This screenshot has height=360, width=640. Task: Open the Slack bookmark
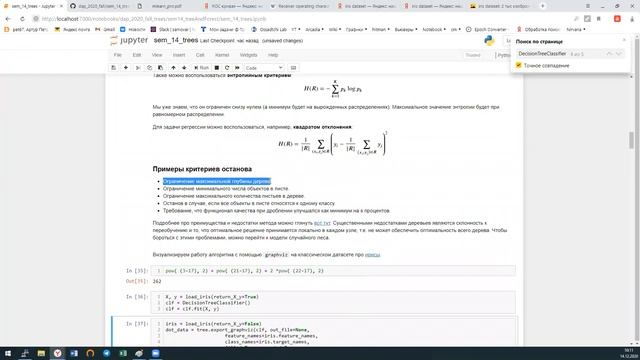(x=172, y=29)
